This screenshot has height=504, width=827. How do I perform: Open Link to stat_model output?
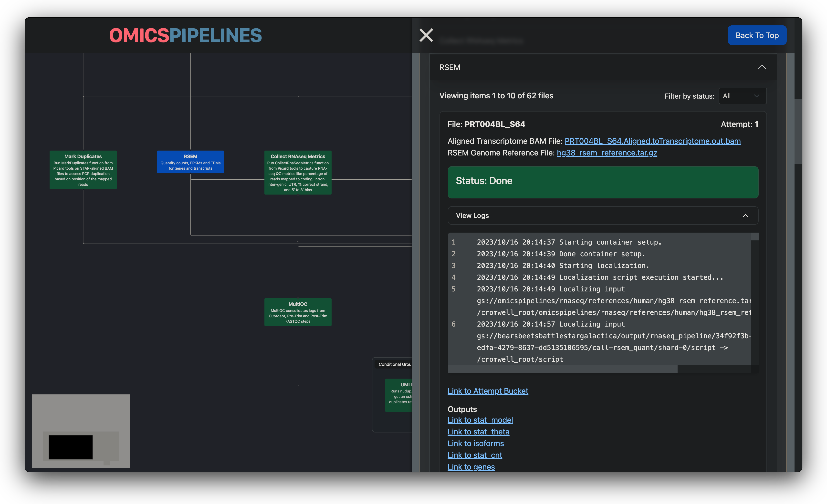480,420
